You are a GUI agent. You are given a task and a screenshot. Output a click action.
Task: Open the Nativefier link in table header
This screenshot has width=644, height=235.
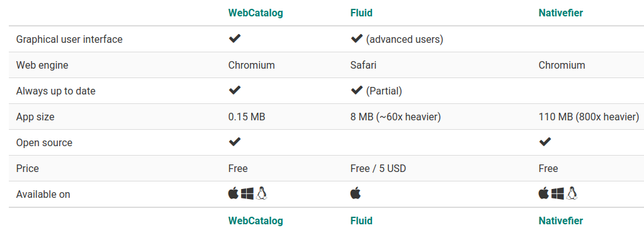[x=561, y=13]
